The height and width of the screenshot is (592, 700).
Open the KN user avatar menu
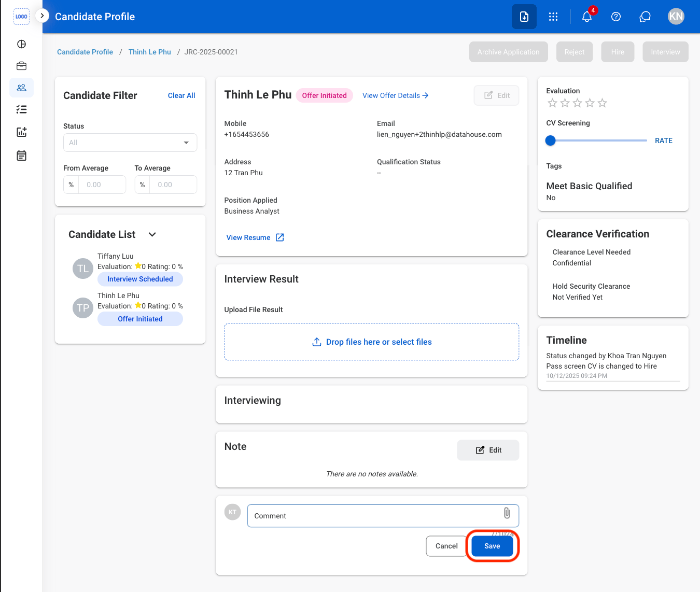pos(676,16)
